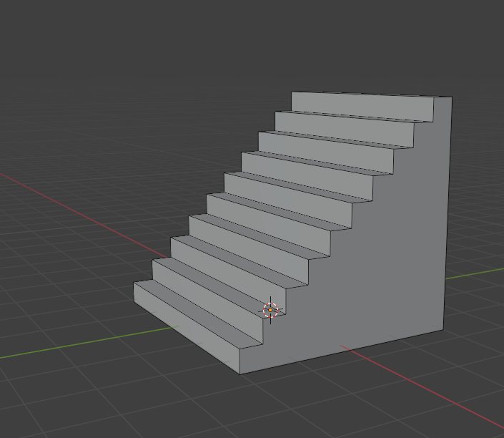Click the bottom-right corner of the side wall
Screen dimensions: 504x438
[x=443, y=329]
